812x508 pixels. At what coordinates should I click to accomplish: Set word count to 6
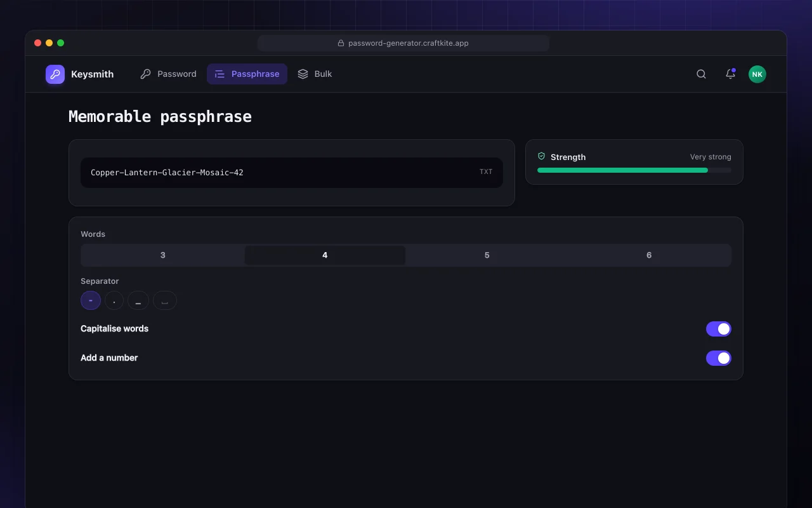click(x=649, y=255)
